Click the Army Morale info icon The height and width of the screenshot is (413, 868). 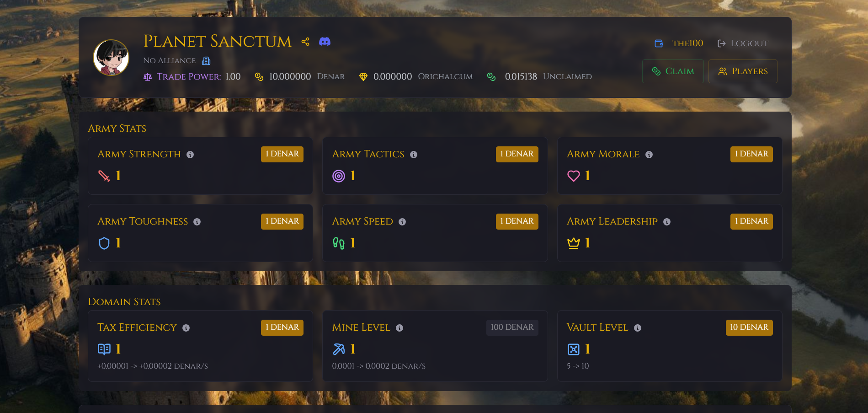point(649,155)
